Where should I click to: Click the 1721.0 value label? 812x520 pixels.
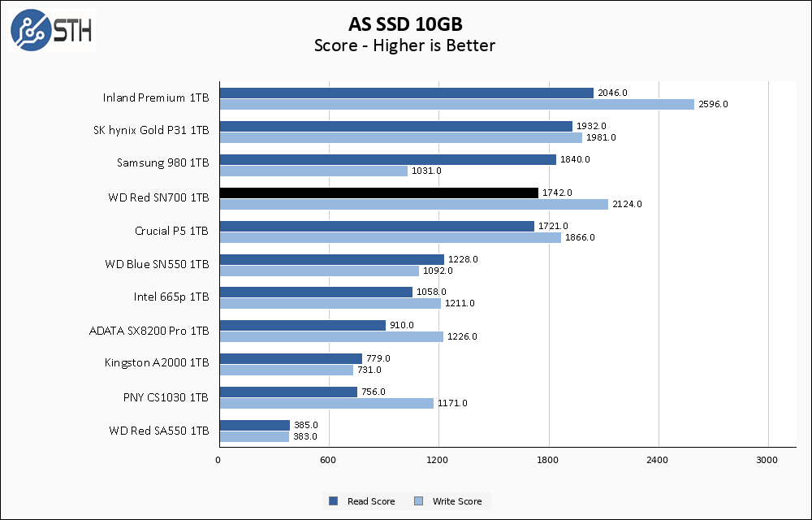pos(553,226)
